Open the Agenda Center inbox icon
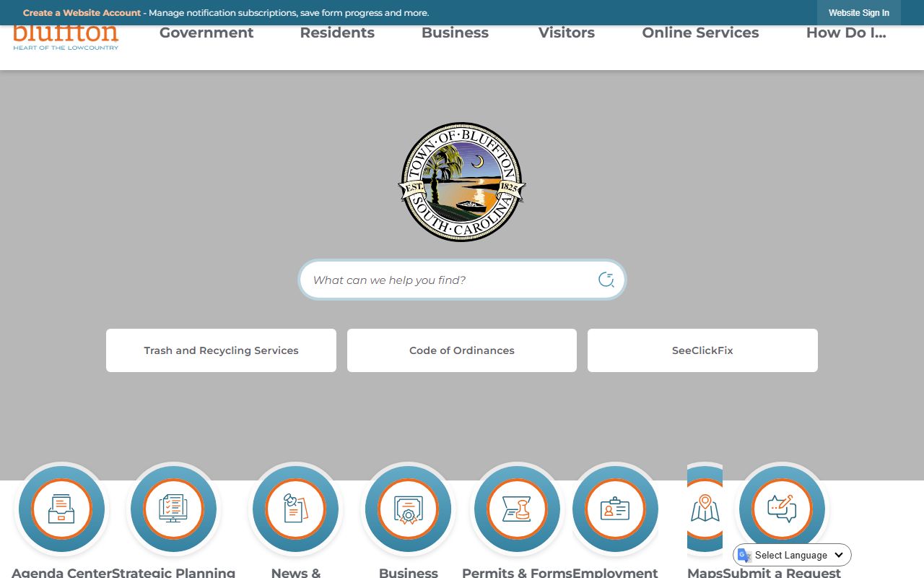The height and width of the screenshot is (578, 924). pyautogui.click(x=61, y=509)
